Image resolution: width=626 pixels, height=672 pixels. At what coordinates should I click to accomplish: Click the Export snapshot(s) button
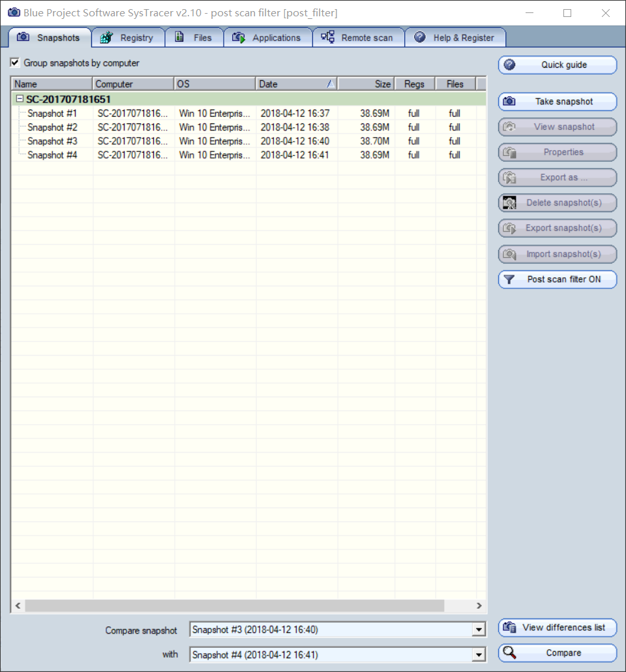click(x=558, y=228)
